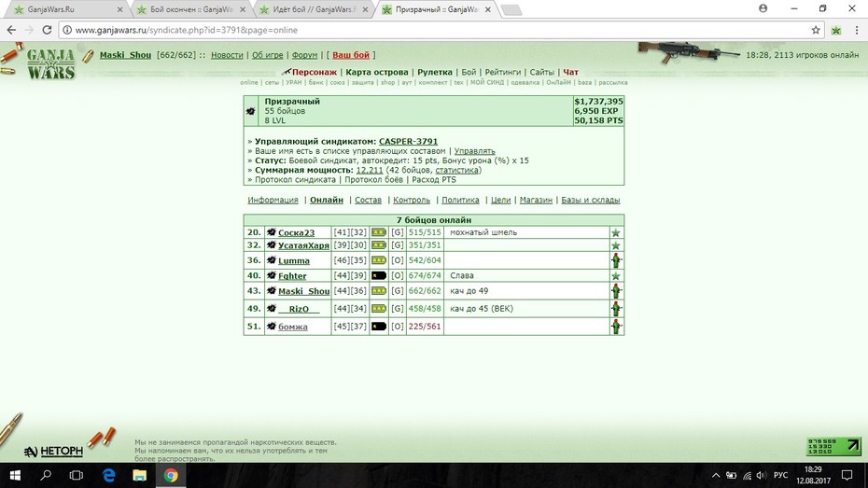Open the Форум link

coord(304,55)
